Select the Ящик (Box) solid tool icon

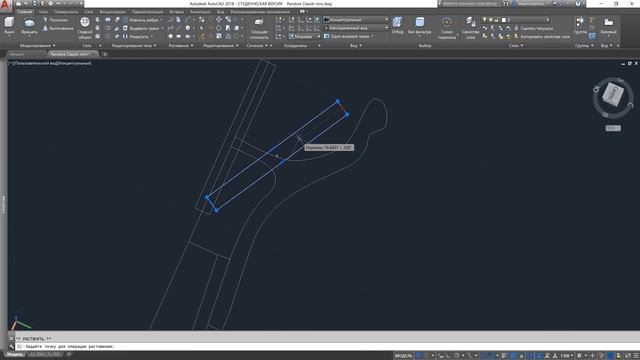[9, 22]
